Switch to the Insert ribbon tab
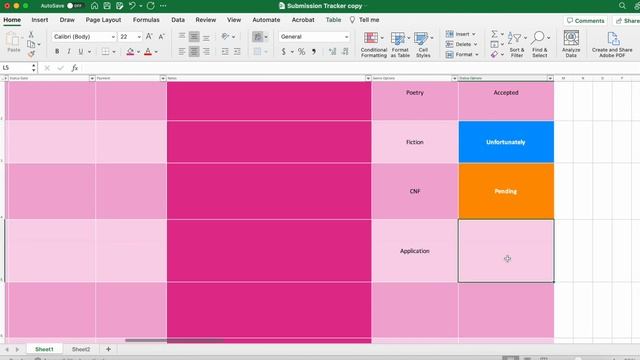The image size is (640, 360). tap(40, 20)
